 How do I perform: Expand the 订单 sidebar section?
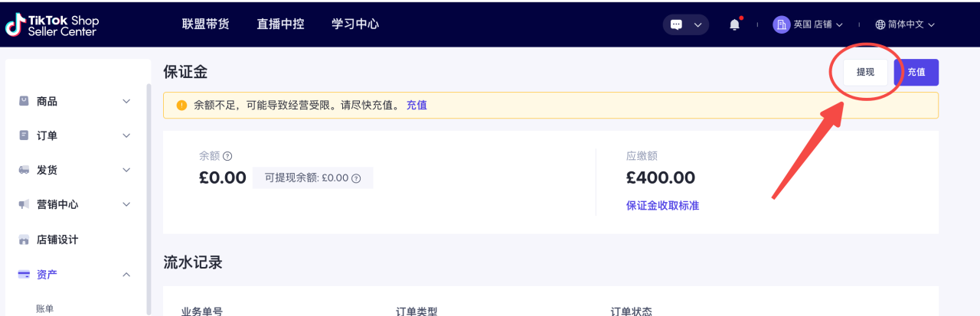click(x=74, y=135)
